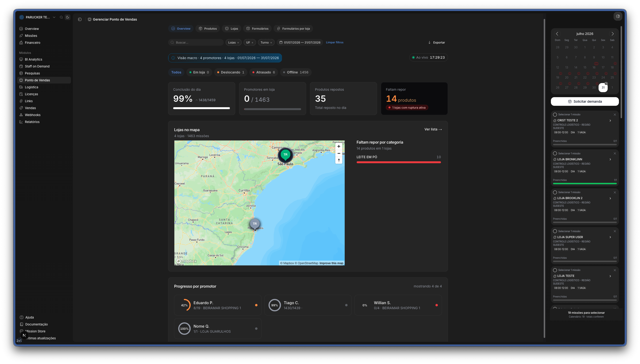Click Conclusão do dia progress bar
640x364 pixels.
201,108
